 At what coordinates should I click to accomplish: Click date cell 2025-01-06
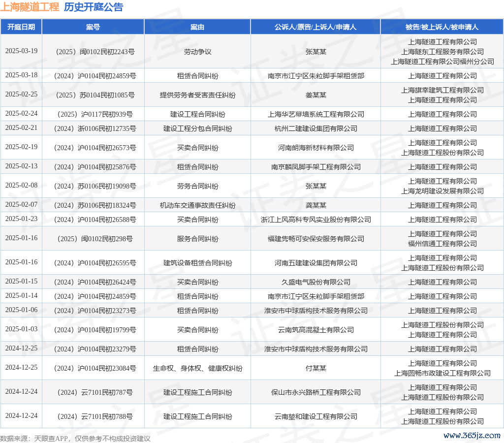tap(21, 310)
